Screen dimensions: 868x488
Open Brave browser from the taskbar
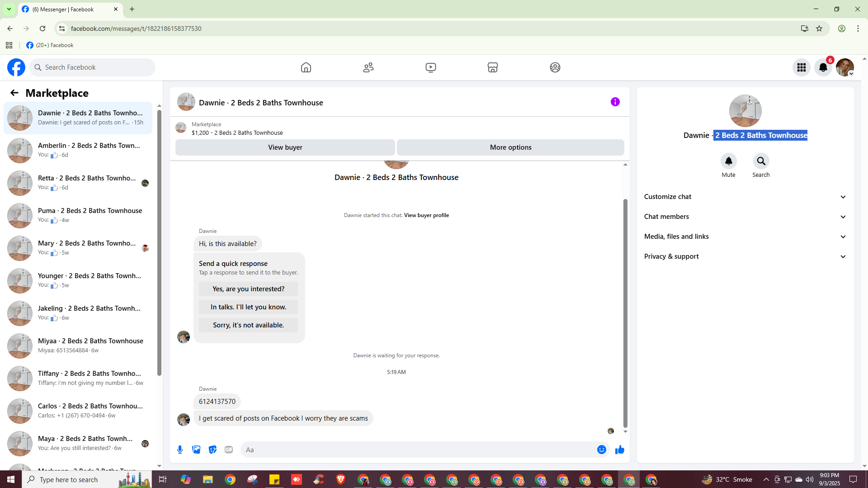click(341, 479)
